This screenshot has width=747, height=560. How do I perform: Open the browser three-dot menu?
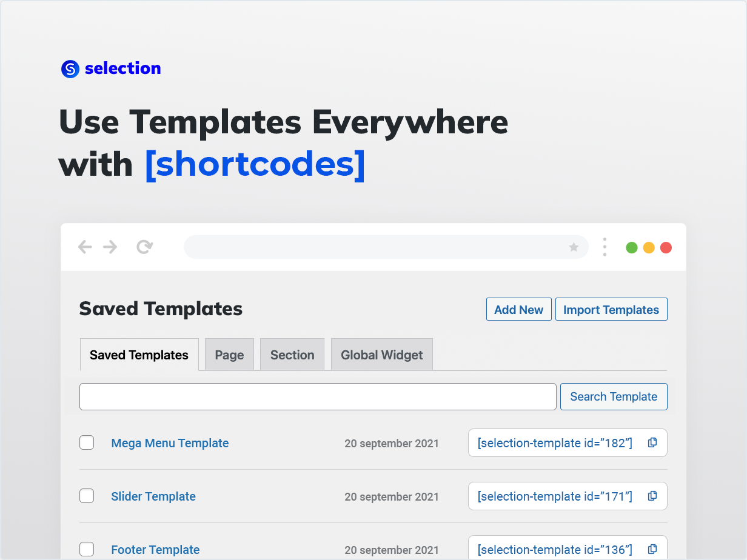coord(605,247)
